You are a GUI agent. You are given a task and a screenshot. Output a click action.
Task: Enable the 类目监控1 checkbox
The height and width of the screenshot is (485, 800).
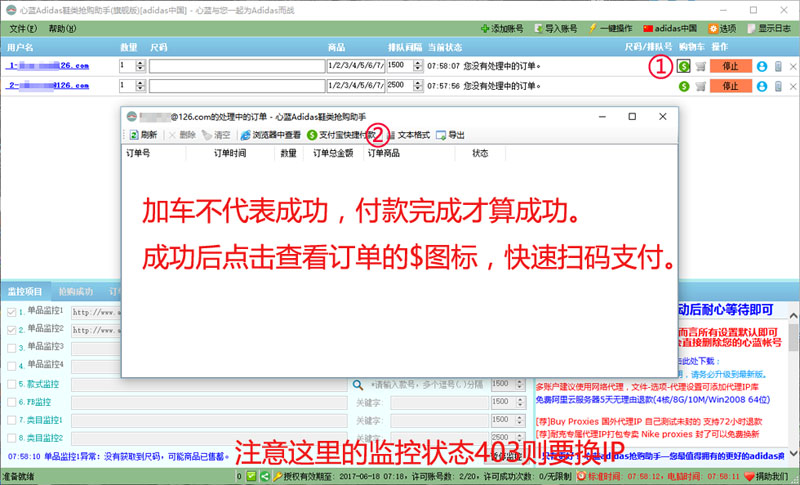tap(11, 420)
